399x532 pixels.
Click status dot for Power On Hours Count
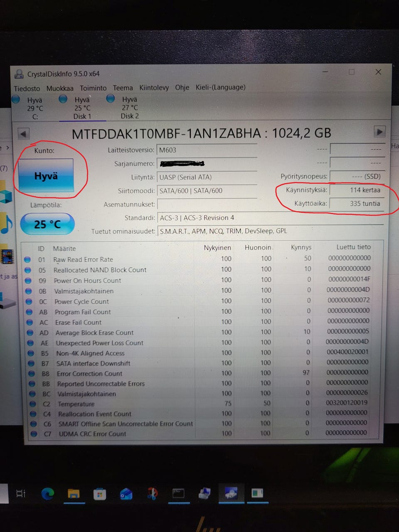click(x=28, y=281)
